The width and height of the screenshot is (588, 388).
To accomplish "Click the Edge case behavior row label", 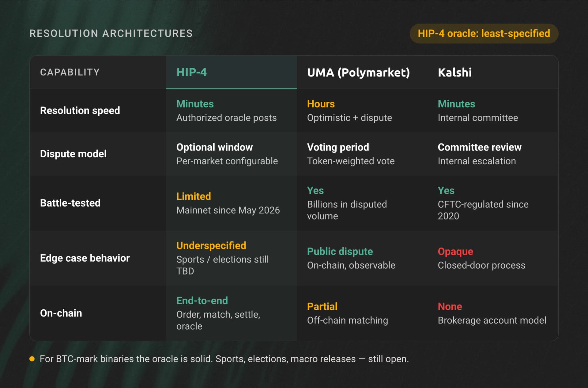I will point(85,258).
